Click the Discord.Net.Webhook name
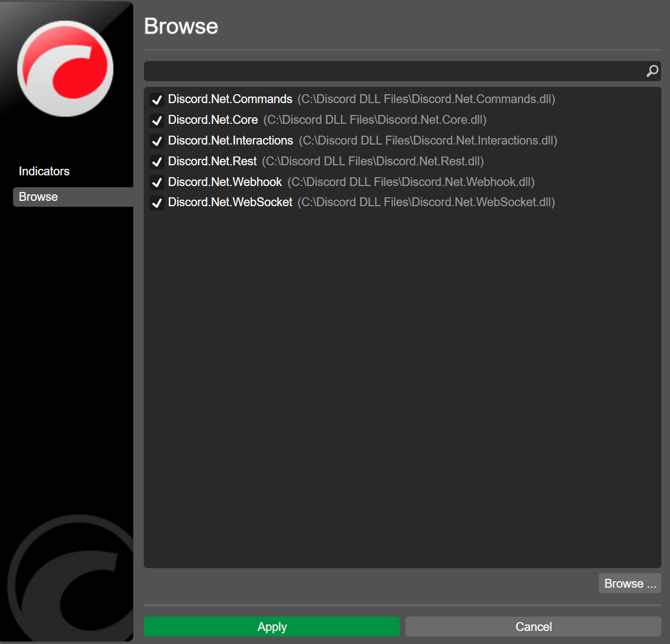 (225, 182)
